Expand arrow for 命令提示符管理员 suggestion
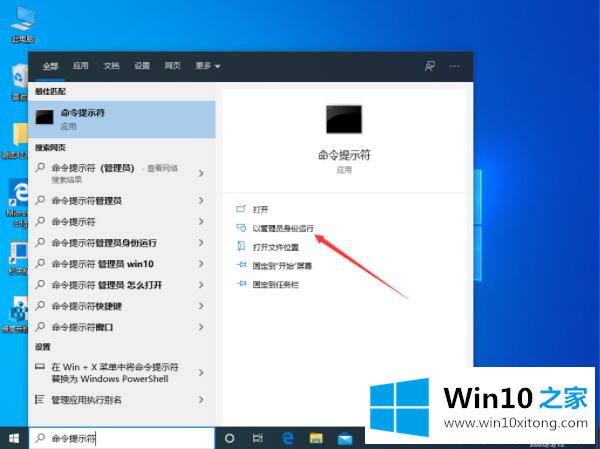The height and width of the screenshot is (449, 600). [201, 200]
